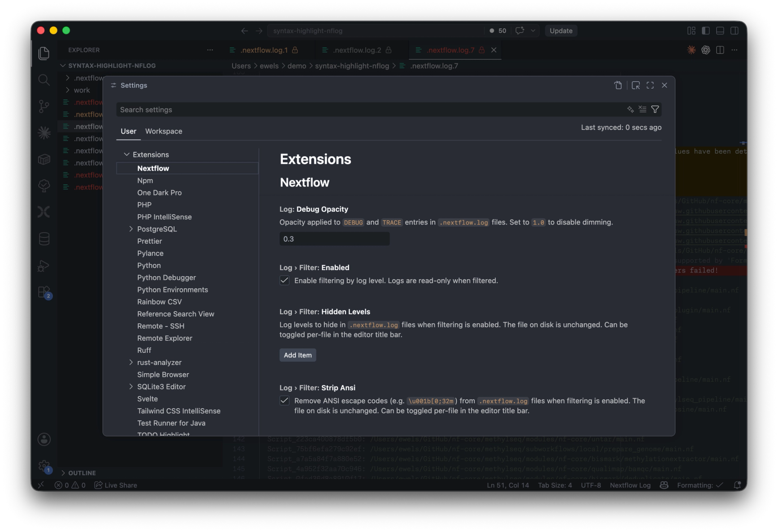778x532 pixels.
Task: Open the Run and Debug view
Action: tap(43, 265)
